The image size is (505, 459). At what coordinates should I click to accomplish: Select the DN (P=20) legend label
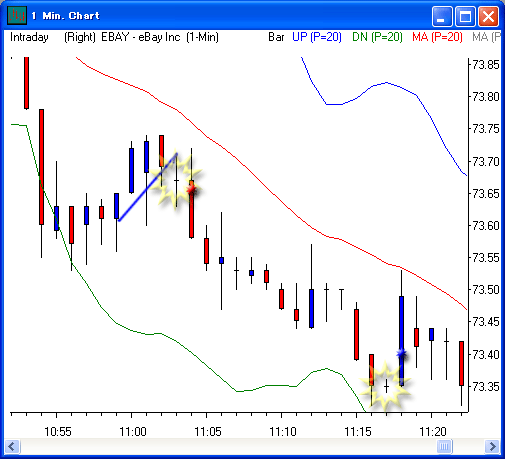(377, 37)
